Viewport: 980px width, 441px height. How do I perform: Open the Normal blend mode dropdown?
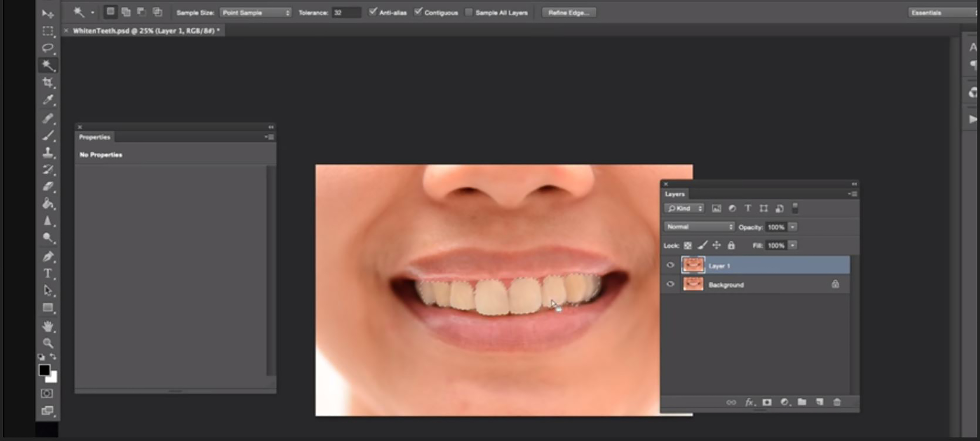click(699, 227)
